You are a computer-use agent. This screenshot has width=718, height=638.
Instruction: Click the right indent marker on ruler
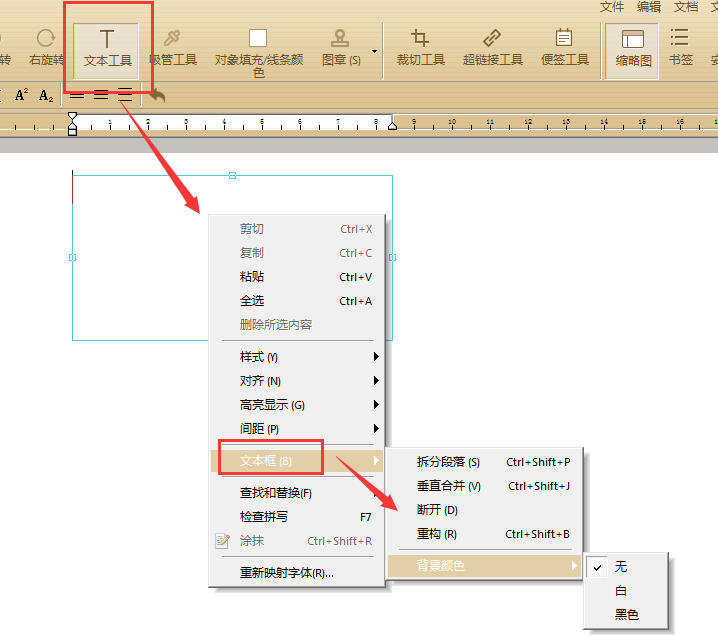[x=392, y=125]
